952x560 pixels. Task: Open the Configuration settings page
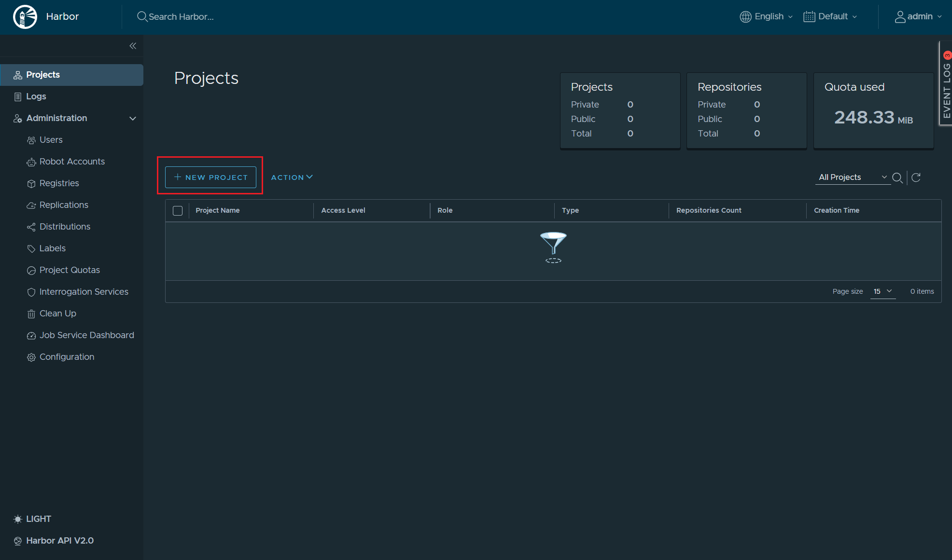tap(67, 357)
